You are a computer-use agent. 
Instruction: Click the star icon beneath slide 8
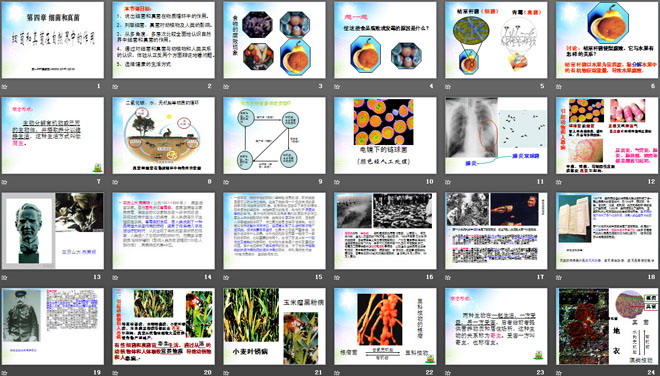coord(115,182)
